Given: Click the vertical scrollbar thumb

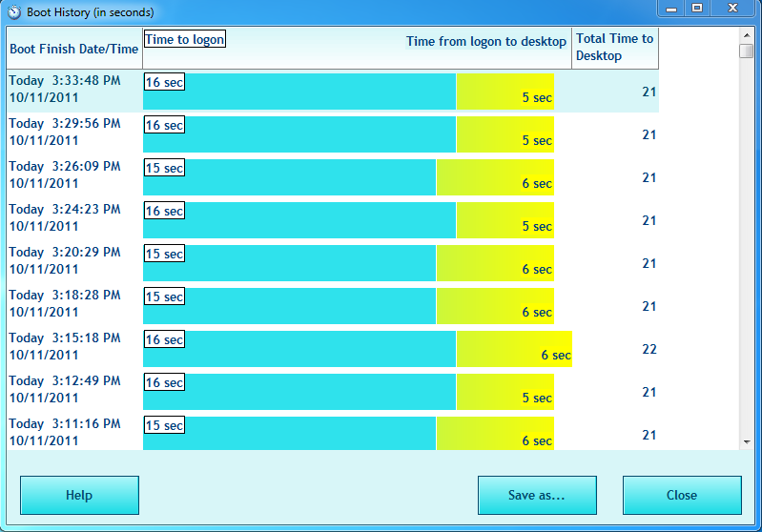Looking at the screenshot, I should tap(747, 51).
